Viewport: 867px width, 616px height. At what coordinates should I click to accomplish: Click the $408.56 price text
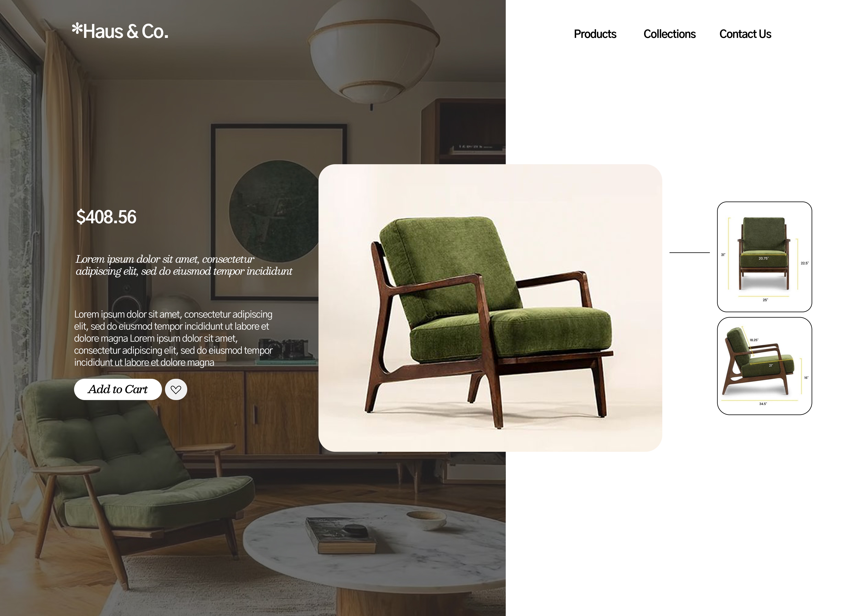106,217
